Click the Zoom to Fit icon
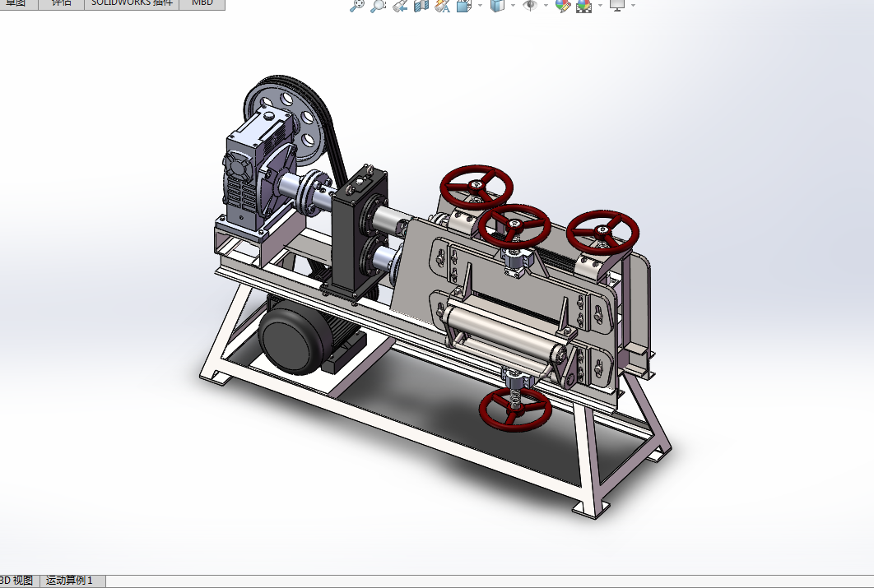This screenshot has width=874, height=588. pos(356,6)
